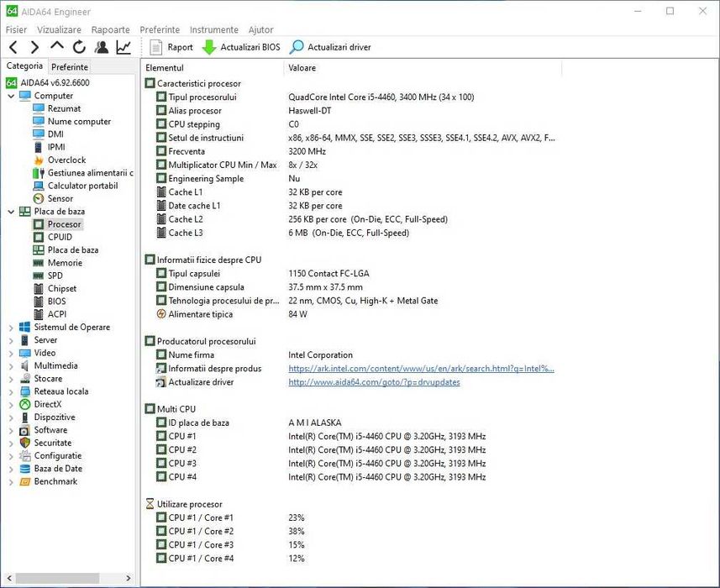Image resolution: width=720 pixels, height=588 pixels.
Task: Select the DMI tree item
Action: point(55,134)
